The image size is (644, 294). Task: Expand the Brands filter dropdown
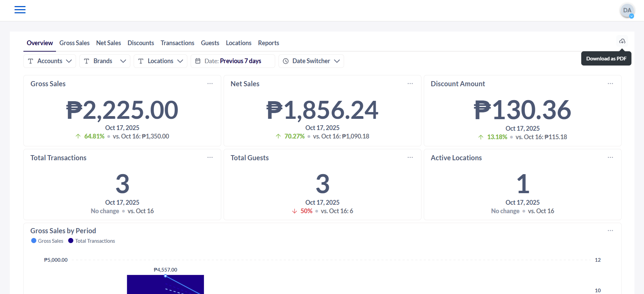(x=105, y=61)
